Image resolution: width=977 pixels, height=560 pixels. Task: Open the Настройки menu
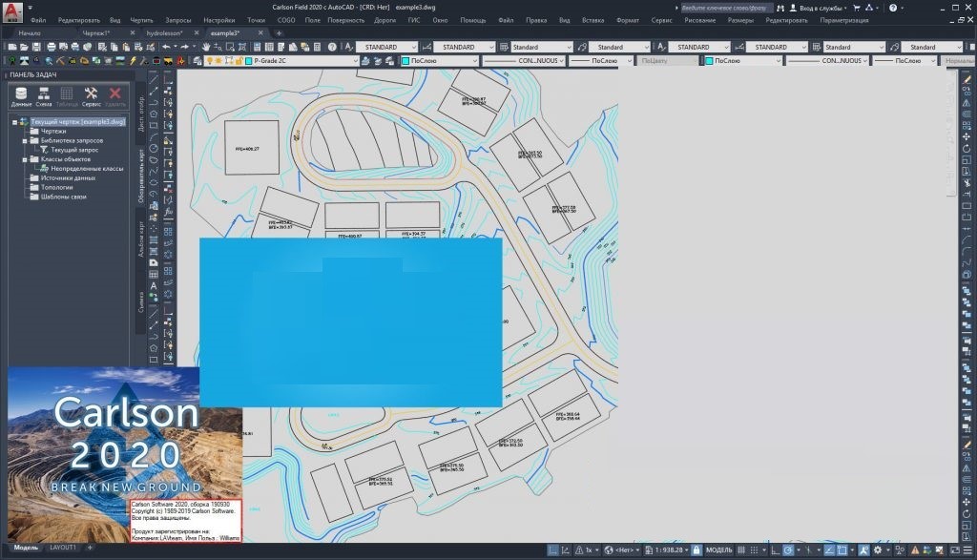(218, 20)
